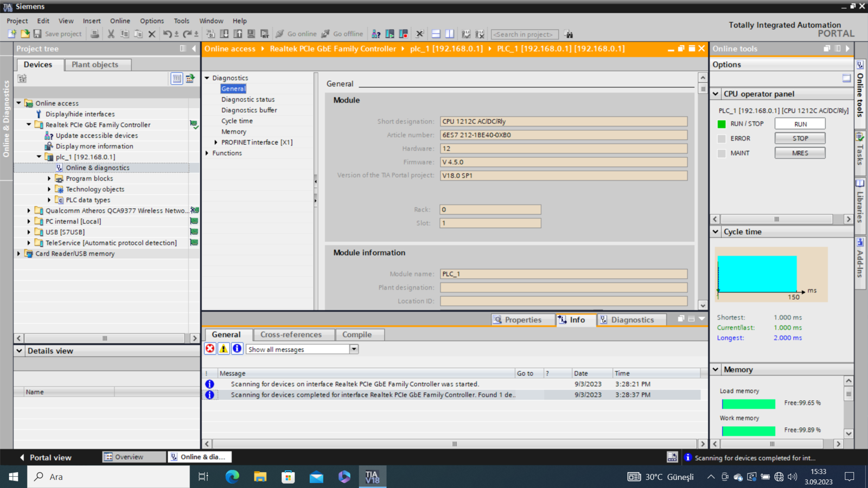Click Save project button
This screenshot has width=868, height=488.
pos(58,34)
